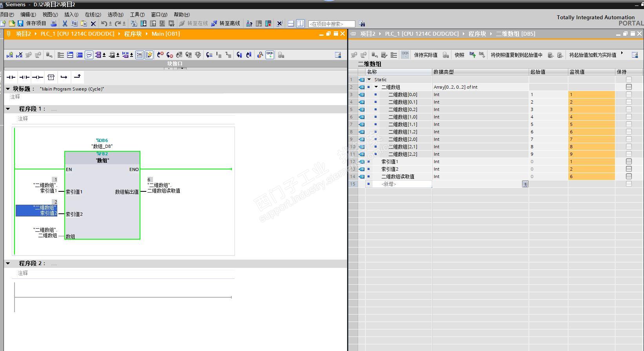Open a ladder branch
The width and height of the screenshot is (644, 351).
click(64, 77)
